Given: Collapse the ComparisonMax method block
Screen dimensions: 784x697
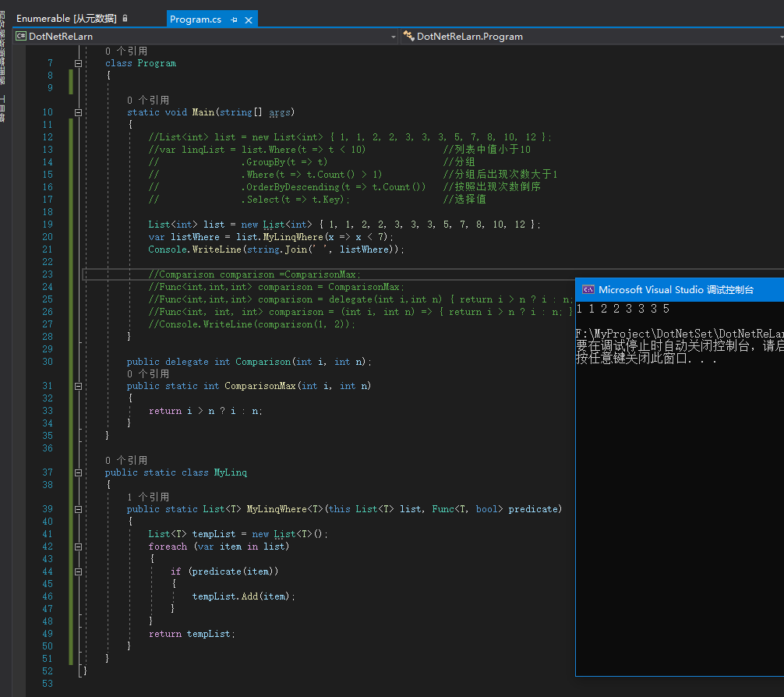Looking at the screenshot, I should (78, 386).
